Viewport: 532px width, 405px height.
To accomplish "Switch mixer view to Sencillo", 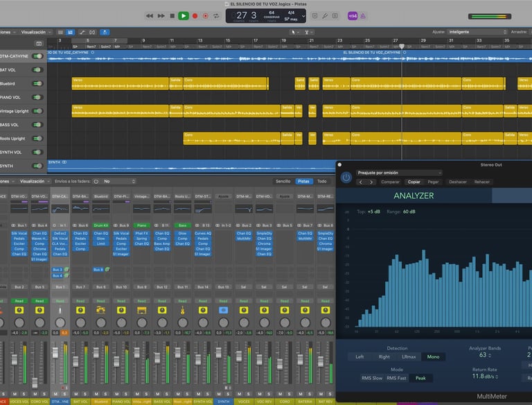I will pos(283,181).
